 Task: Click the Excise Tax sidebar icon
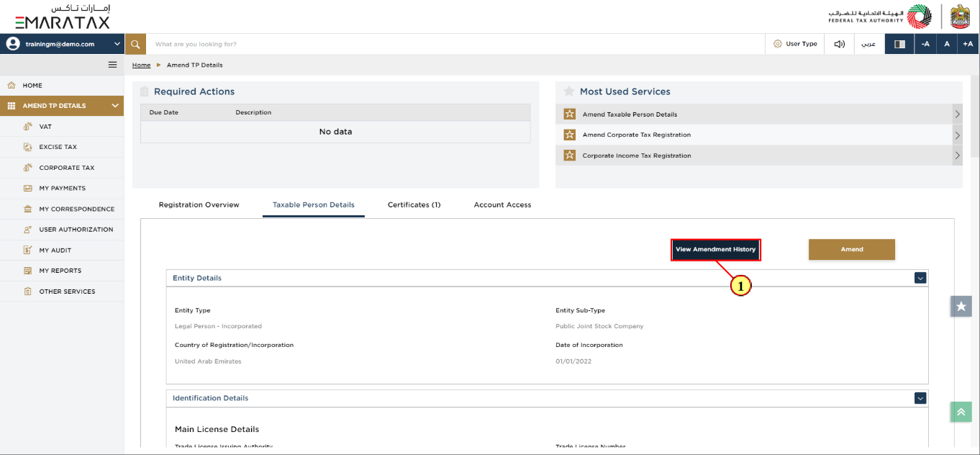[27, 147]
